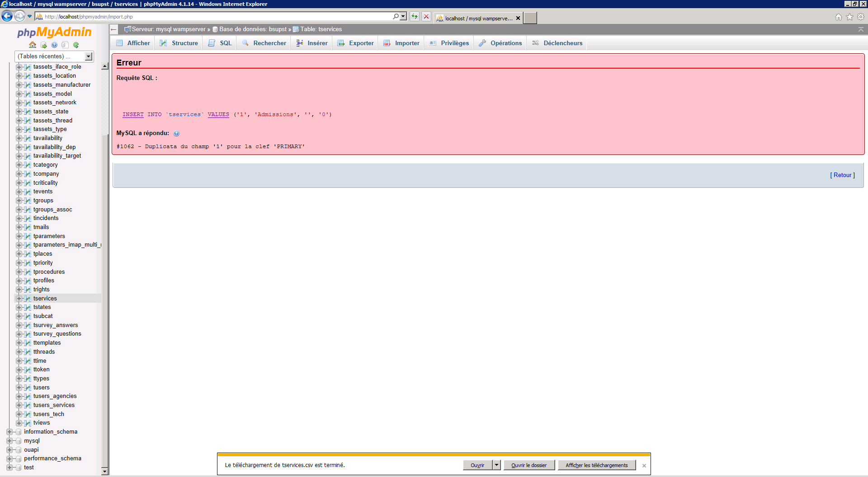Refresh the navigation panel
Image resolution: width=868 pixels, height=477 pixels.
[76, 45]
